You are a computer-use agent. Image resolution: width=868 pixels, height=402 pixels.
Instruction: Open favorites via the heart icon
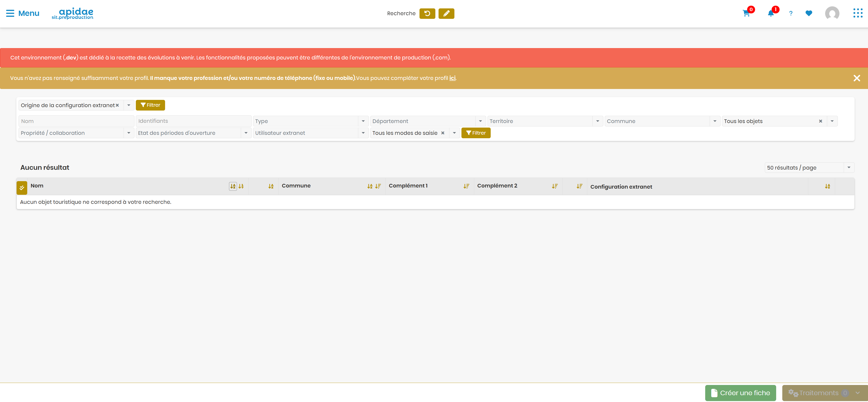[809, 13]
